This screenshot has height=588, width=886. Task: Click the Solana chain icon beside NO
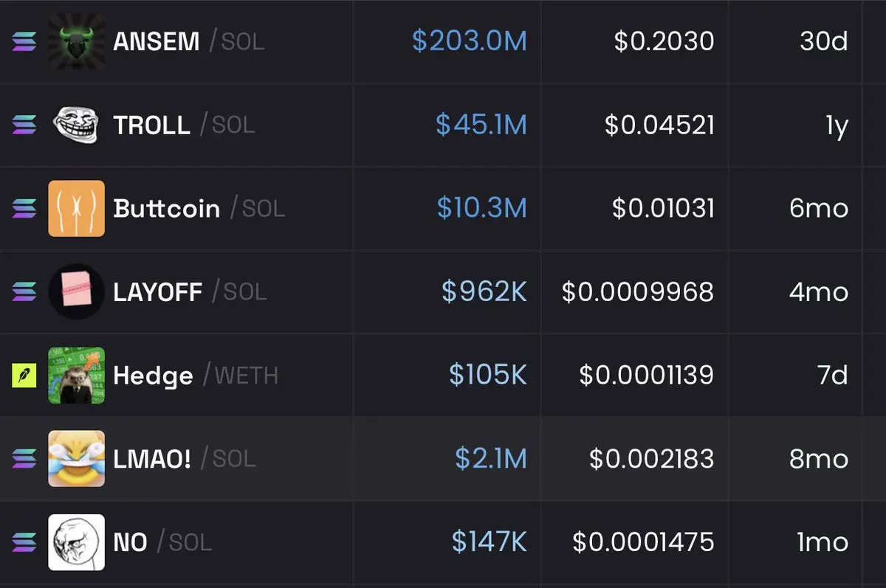(24, 542)
